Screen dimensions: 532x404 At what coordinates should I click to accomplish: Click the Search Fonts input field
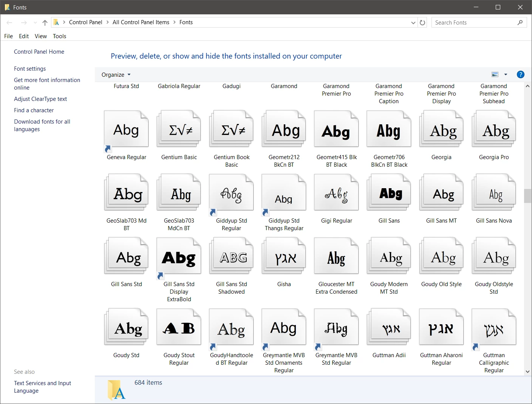pos(474,23)
